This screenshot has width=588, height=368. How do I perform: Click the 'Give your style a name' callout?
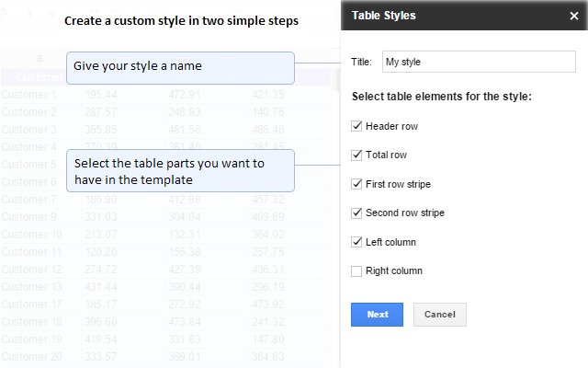pos(180,67)
